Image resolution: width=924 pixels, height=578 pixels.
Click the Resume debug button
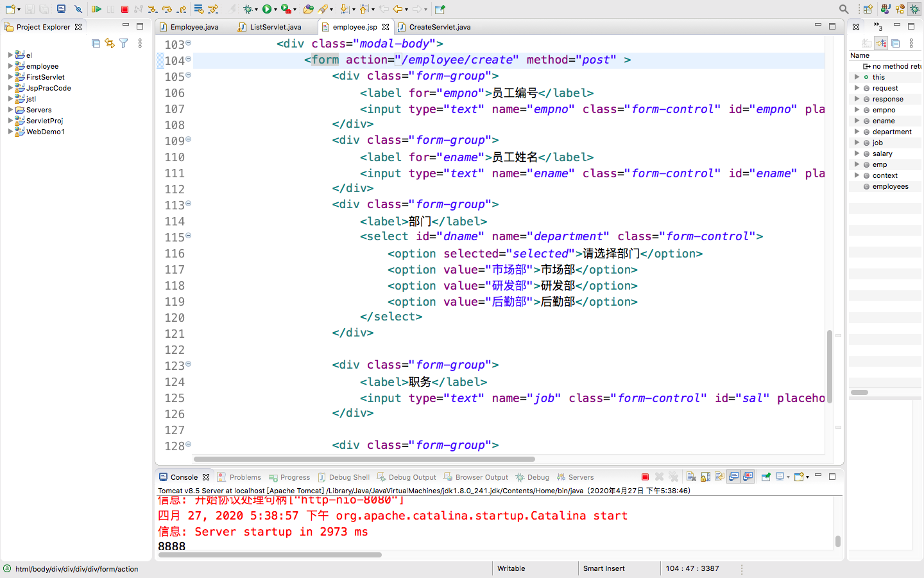[x=96, y=9]
